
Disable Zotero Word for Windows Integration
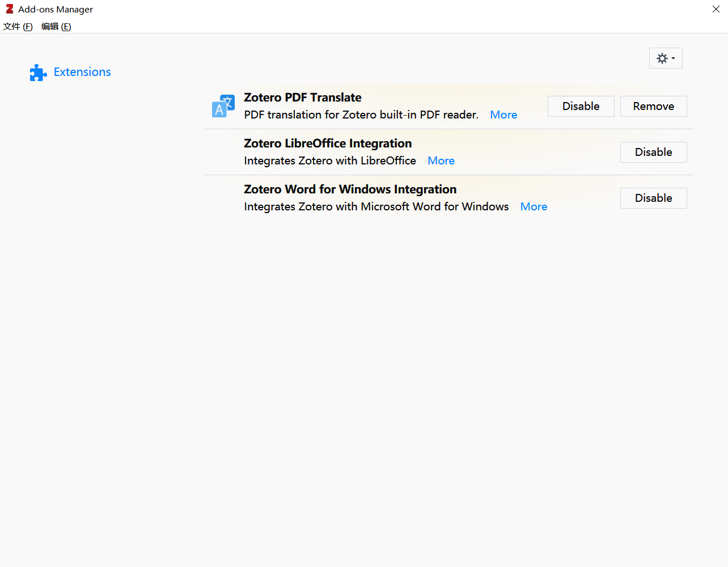tap(654, 198)
